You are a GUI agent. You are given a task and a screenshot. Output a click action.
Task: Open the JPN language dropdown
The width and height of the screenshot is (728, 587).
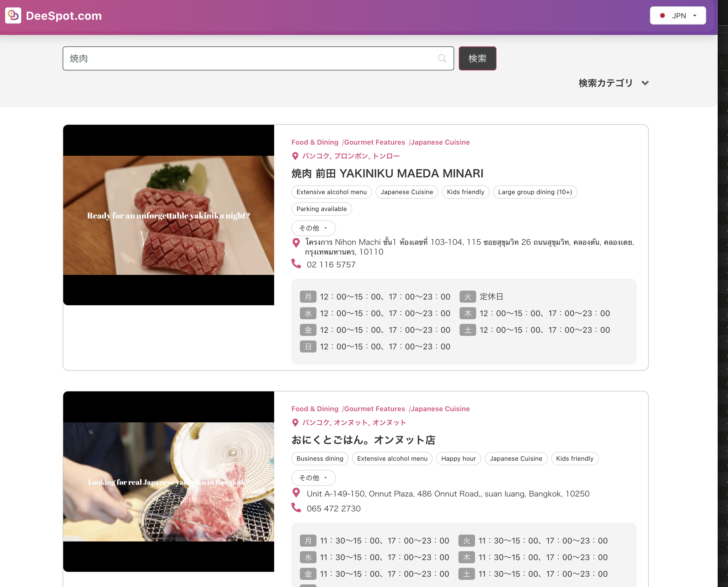pos(678,15)
